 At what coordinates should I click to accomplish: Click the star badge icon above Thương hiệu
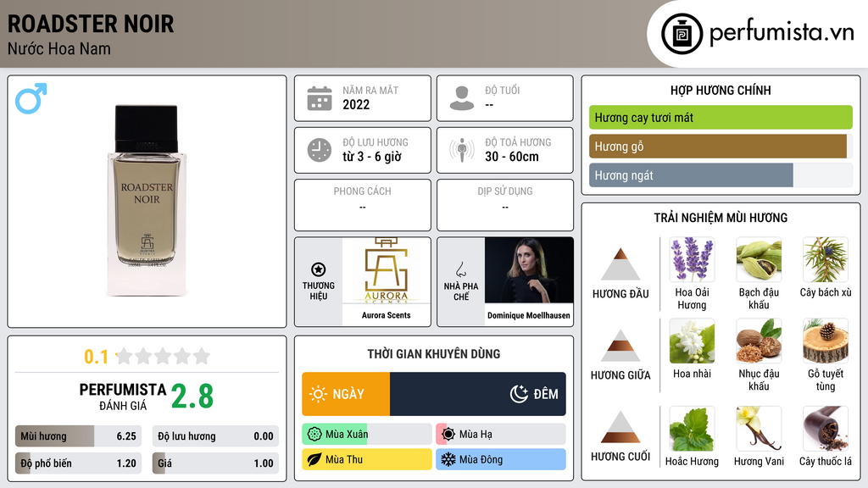(x=319, y=269)
